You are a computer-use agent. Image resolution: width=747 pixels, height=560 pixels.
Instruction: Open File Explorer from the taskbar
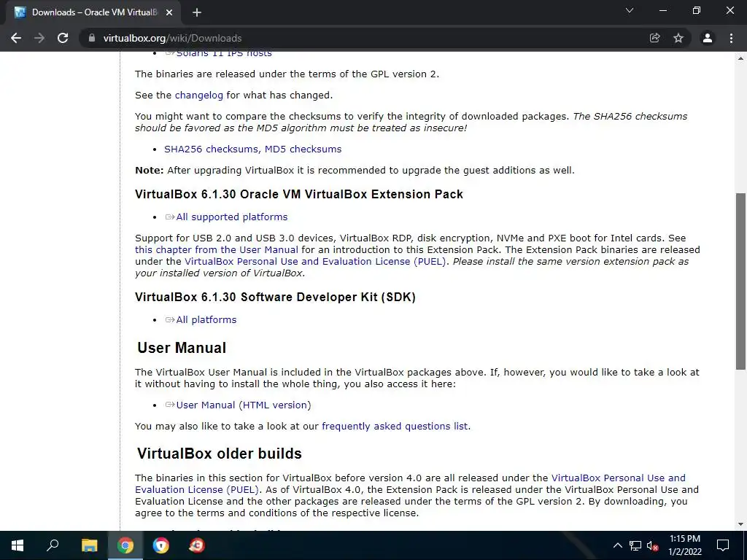point(89,545)
